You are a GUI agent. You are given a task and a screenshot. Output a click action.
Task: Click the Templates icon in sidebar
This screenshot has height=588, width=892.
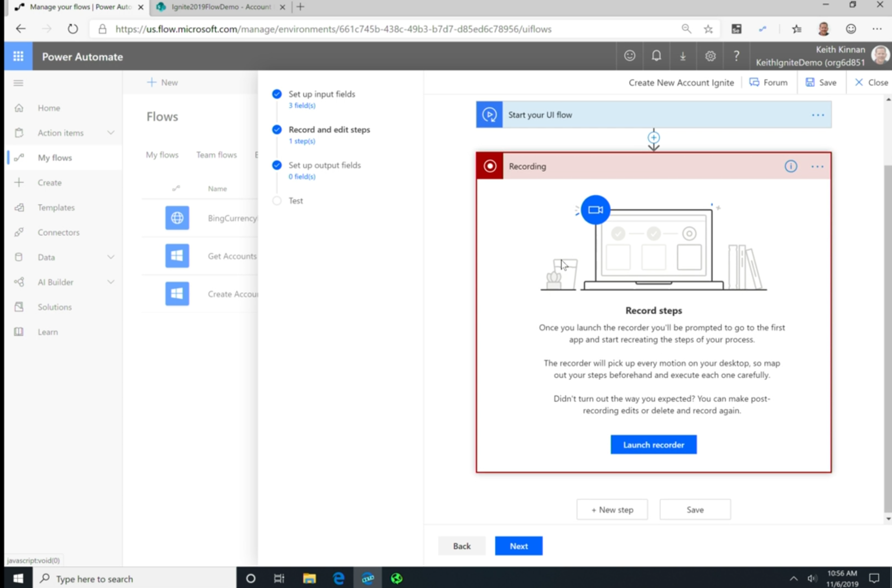point(19,207)
